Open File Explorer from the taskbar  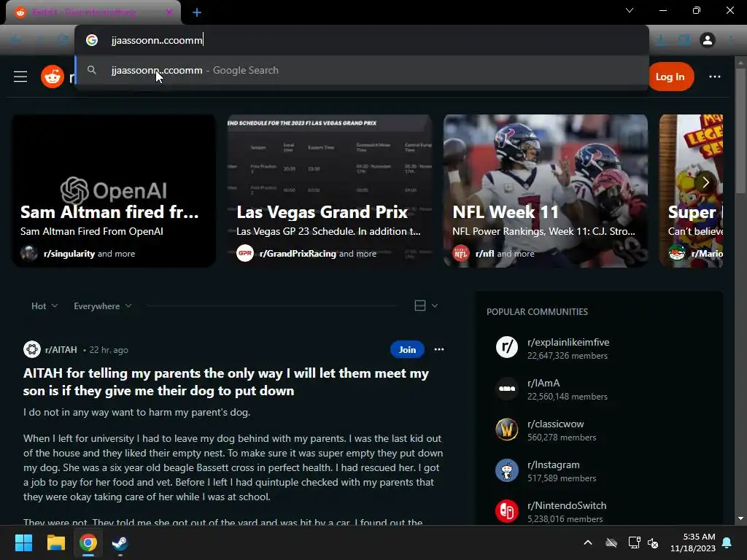tap(55, 542)
